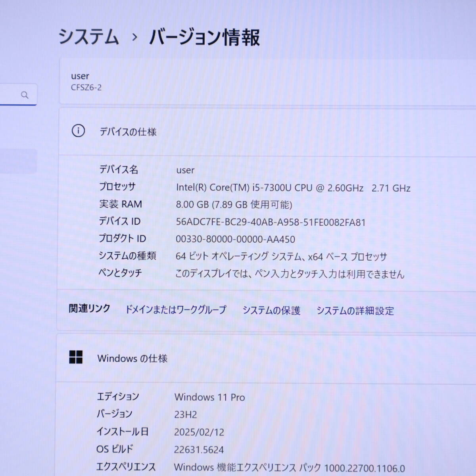476x476 pixels.
Task: Select the CFSZ6-2 model name text
Action: click(86, 88)
